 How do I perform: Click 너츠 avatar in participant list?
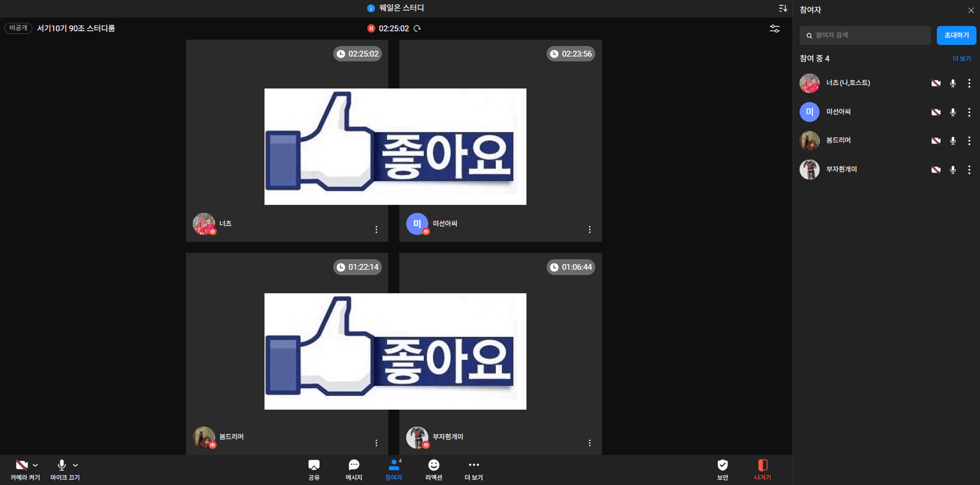point(809,83)
